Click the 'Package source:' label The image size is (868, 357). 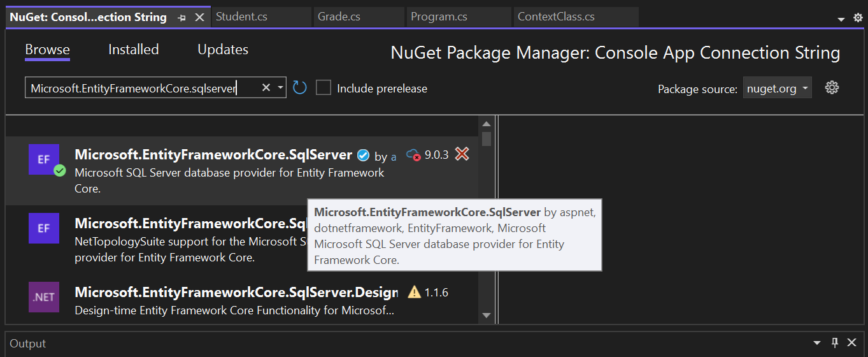(x=698, y=89)
